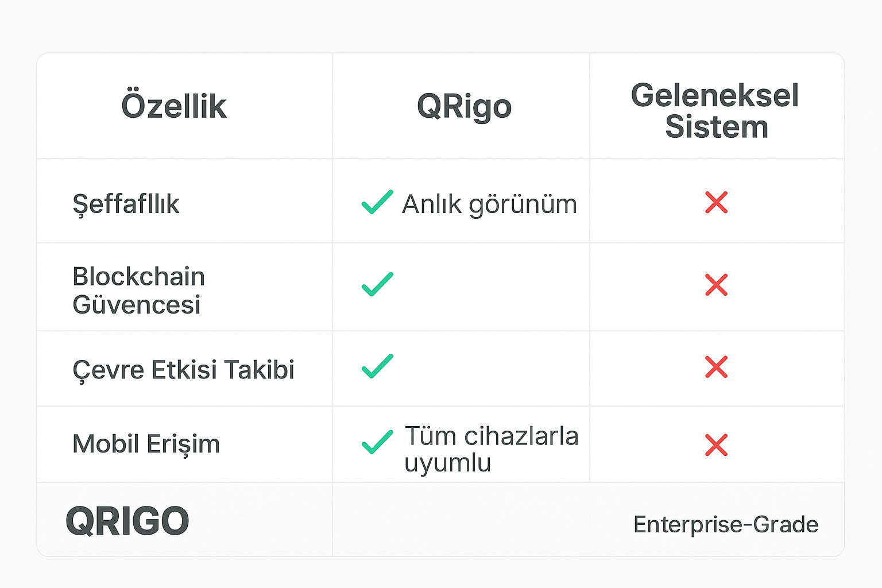Click the Özellik column header
Image resolution: width=882 pixels, height=588 pixels.
[174, 106]
